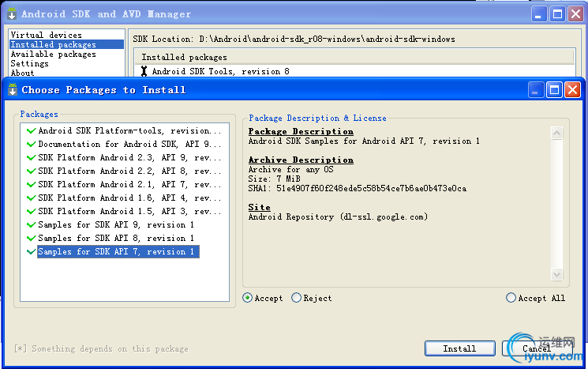This screenshot has height=369, width=588.
Task: Maximize the Choose Packages to Install dialog
Action: pos(554,90)
